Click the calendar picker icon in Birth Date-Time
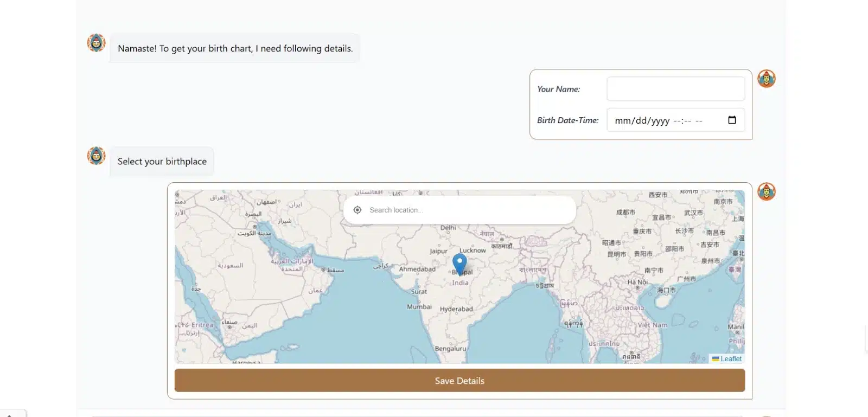The width and height of the screenshot is (868, 417). [731, 120]
